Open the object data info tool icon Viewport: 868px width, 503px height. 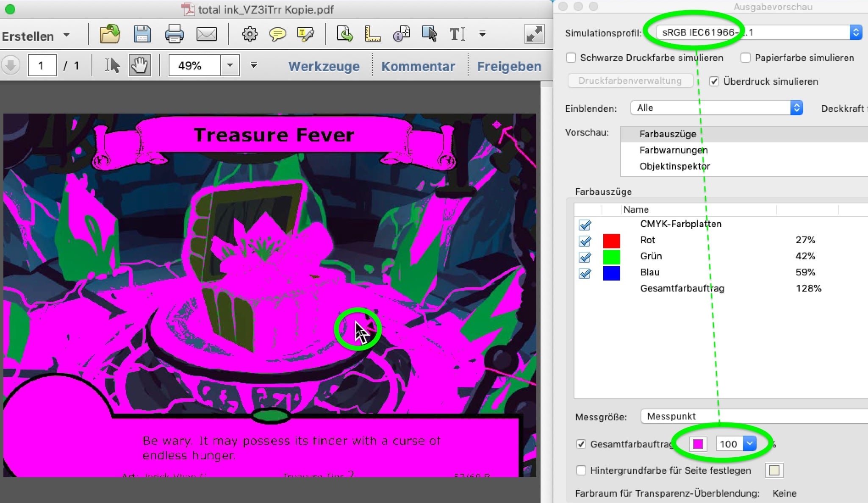pos(401,34)
